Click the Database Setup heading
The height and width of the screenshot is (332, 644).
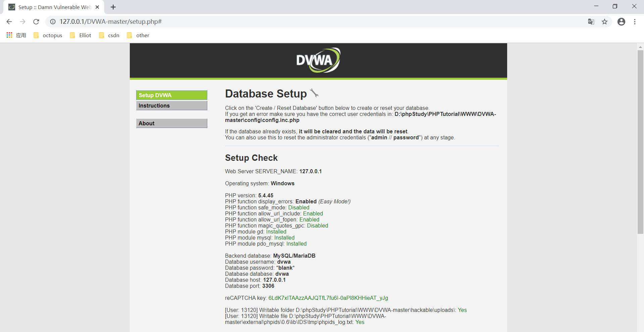266,94
